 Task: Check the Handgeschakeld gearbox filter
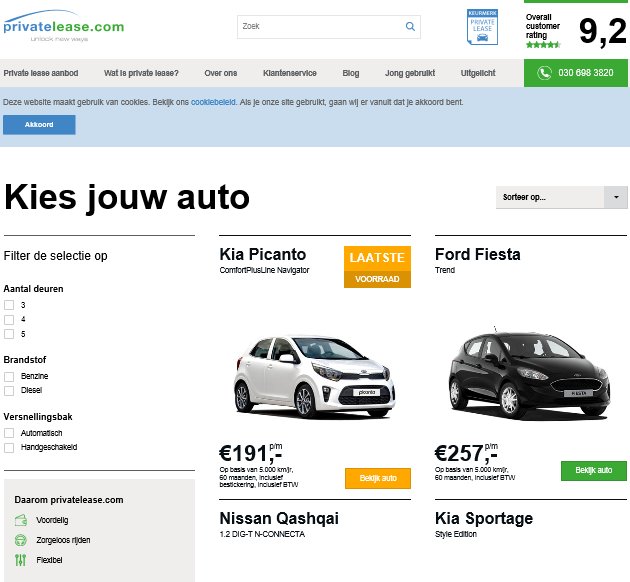pyautogui.click(x=9, y=447)
